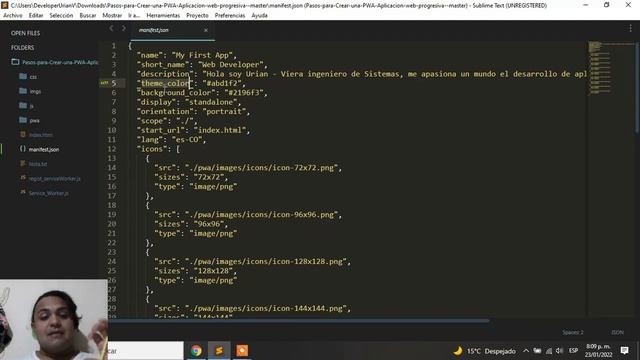
Task: Click the Sublime Text taskbar icon
Action: (x=219, y=351)
